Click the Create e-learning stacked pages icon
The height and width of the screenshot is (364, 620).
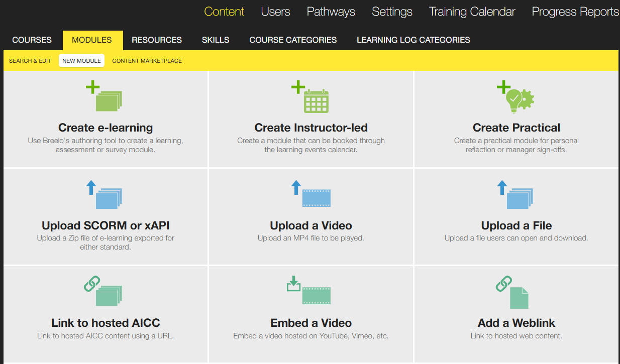pos(105,97)
